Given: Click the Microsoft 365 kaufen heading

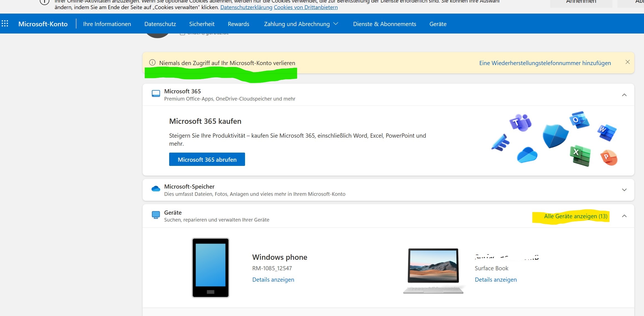Looking at the screenshot, I should point(205,121).
